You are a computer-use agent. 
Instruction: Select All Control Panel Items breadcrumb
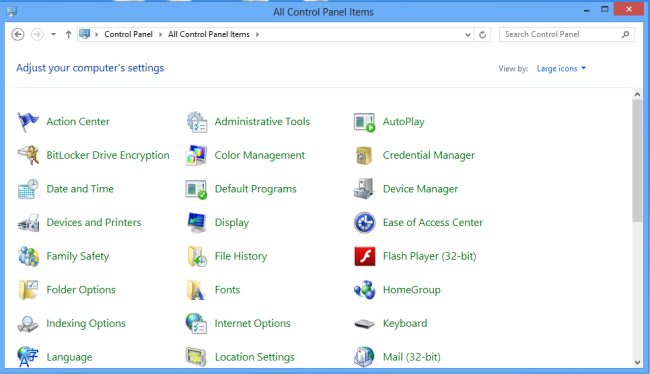coord(209,34)
